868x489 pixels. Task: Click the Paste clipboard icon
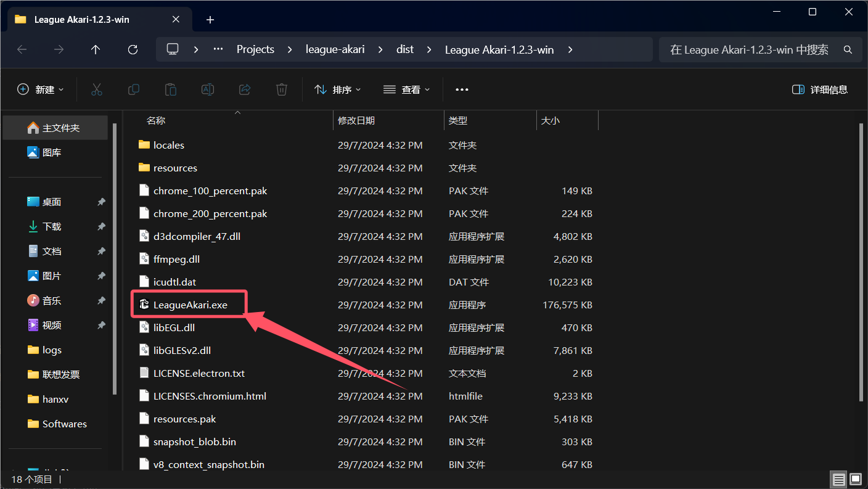[171, 89]
